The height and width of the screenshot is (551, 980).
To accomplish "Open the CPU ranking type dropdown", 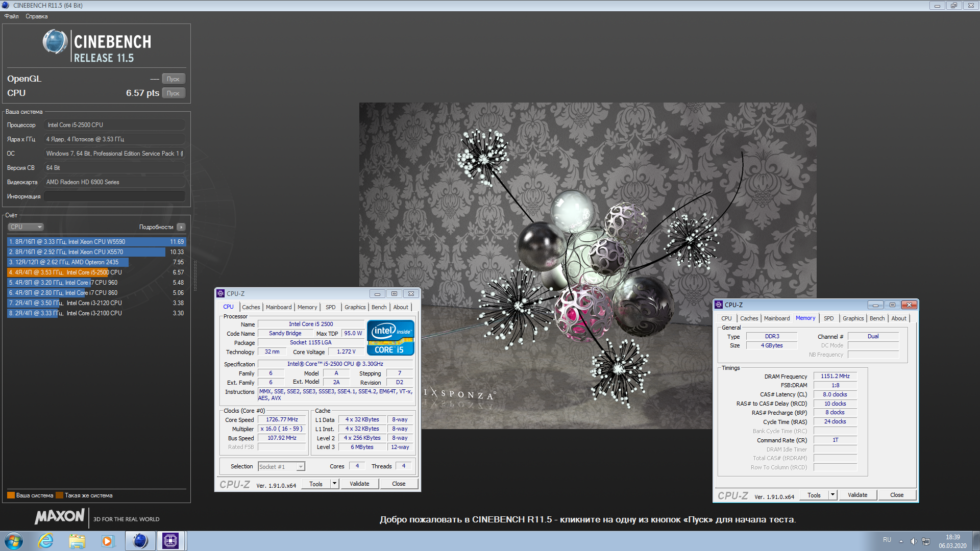I will (26, 227).
